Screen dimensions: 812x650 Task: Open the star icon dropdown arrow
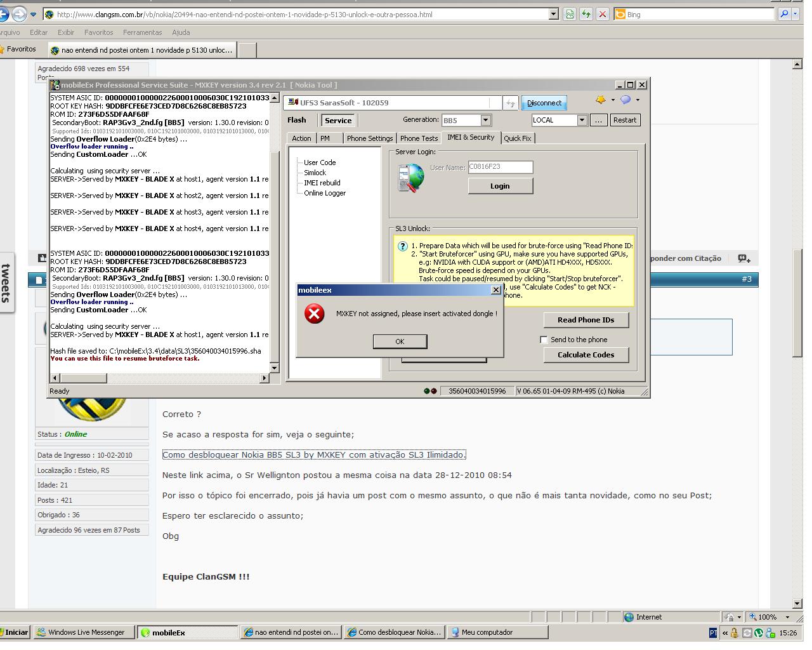click(613, 100)
